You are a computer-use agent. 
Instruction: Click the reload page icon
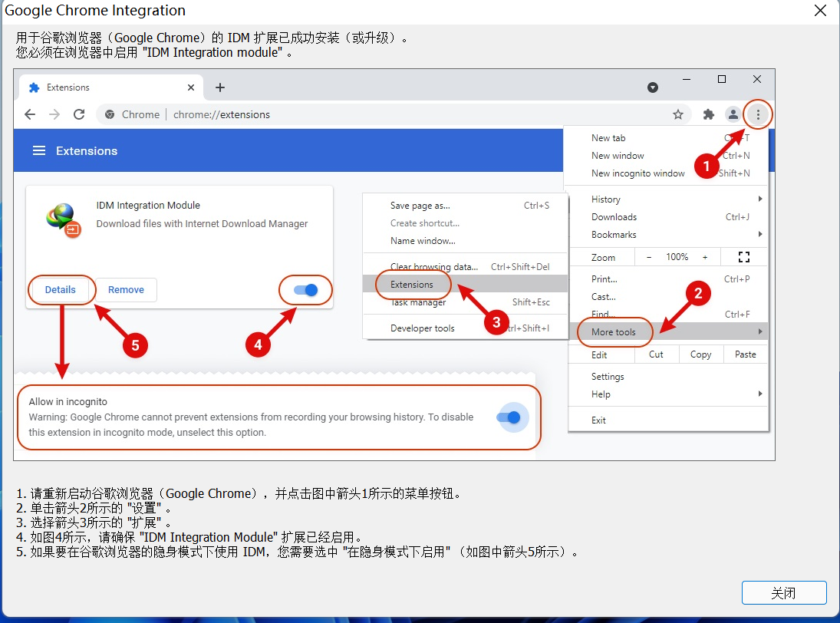(79, 114)
